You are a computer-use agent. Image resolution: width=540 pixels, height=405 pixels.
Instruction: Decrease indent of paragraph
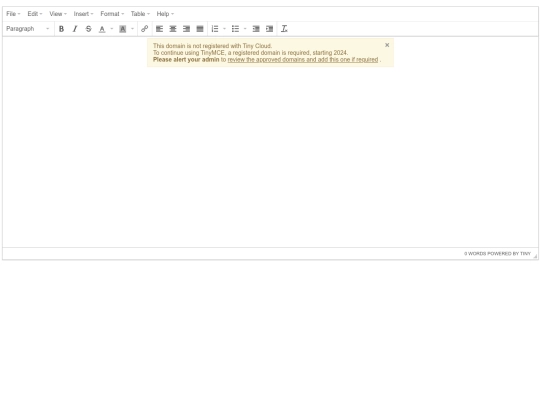click(256, 29)
